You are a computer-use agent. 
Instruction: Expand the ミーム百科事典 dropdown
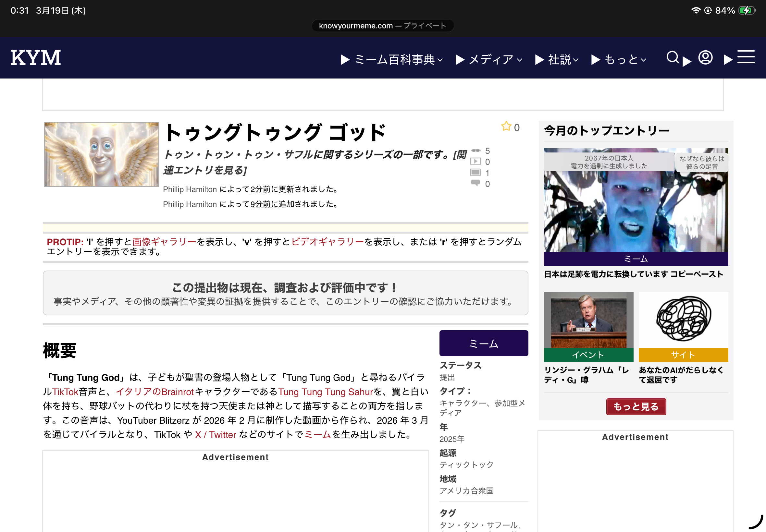395,59
